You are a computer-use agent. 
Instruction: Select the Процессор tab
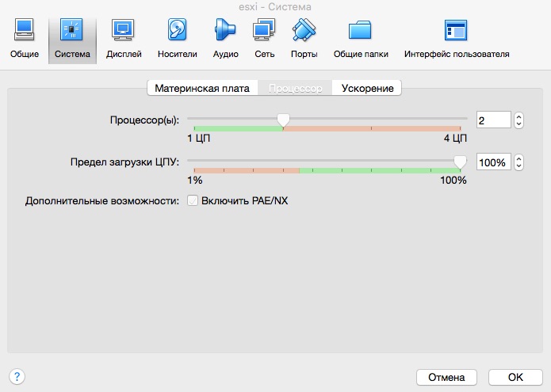point(296,88)
